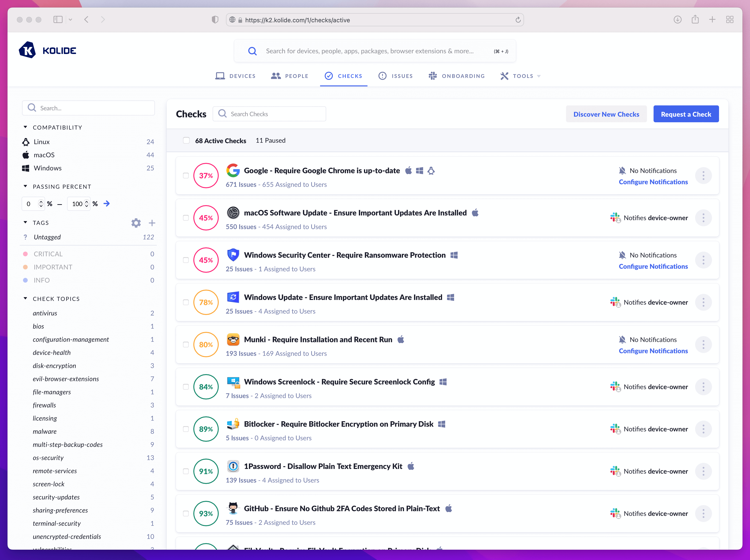Add a new tag with plus icon

(x=152, y=223)
